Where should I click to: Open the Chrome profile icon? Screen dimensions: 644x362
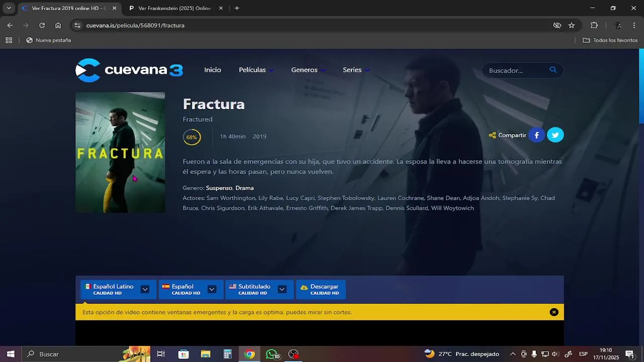[x=618, y=25]
